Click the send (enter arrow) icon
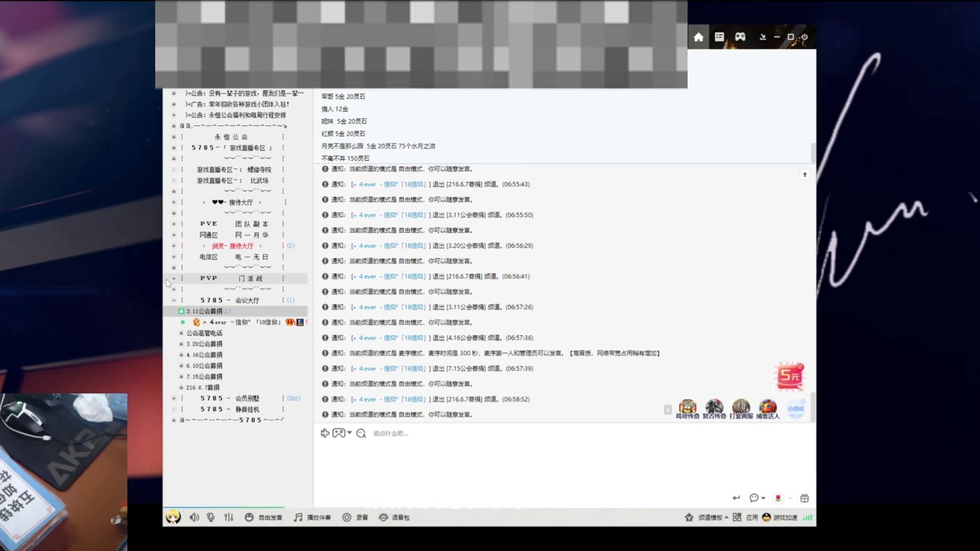The height and width of the screenshot is (551, 980). pos(736,498)
